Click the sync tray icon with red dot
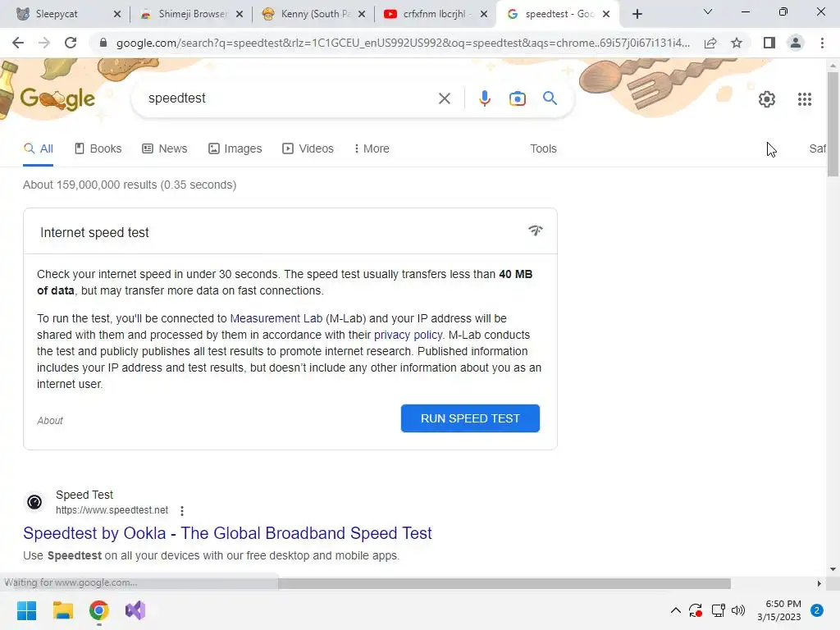The width and height of the screenshot is (840, 630). 696,610
